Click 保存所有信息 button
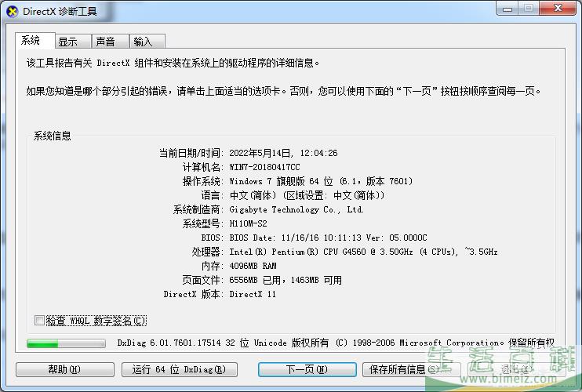Viewport: 582px width, 392px height. click(411, 369)
